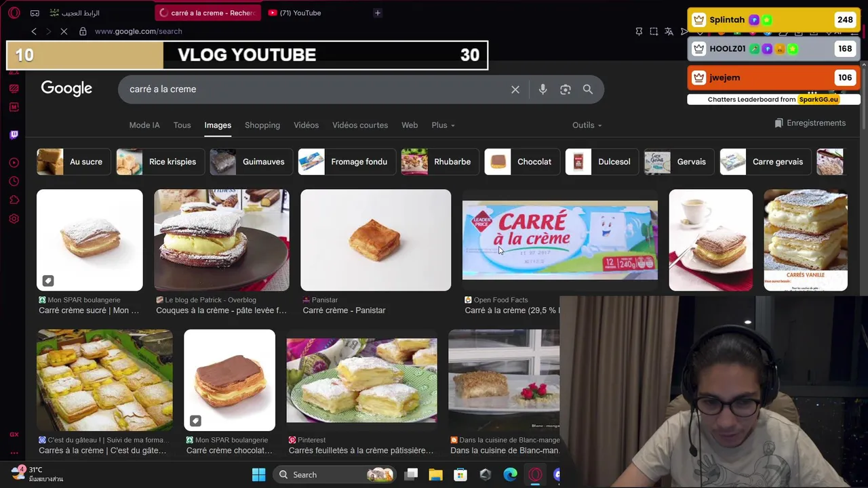Switch to the Web tab
868x488 pixels.
pos(410,125)
